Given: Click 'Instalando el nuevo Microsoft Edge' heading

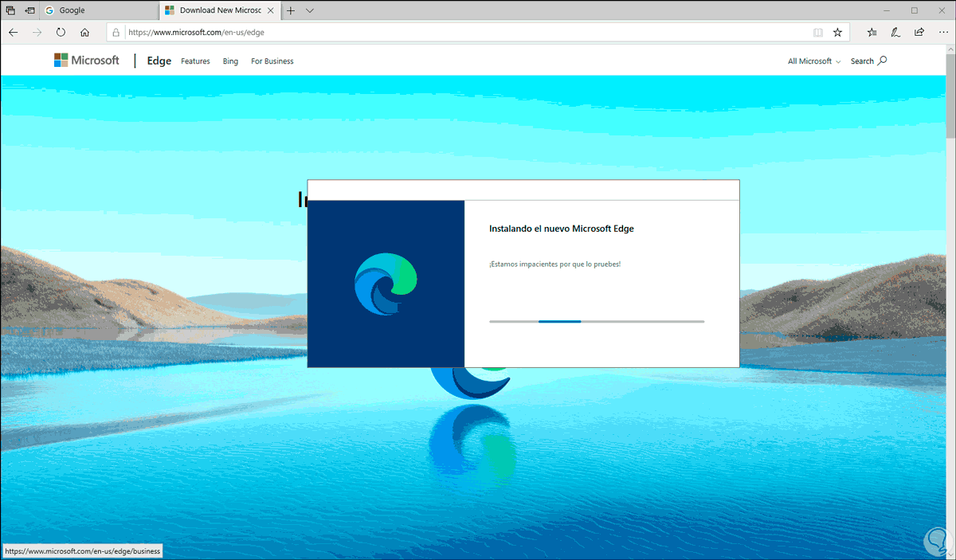Looking at the screenshot, I should (x=562, y=229).
